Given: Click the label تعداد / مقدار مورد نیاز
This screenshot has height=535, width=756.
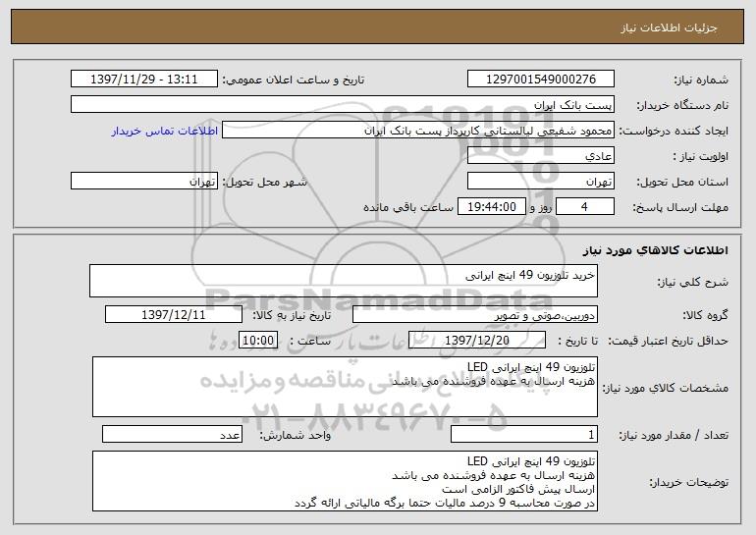Looking at the screenshot, I should 674,435.
